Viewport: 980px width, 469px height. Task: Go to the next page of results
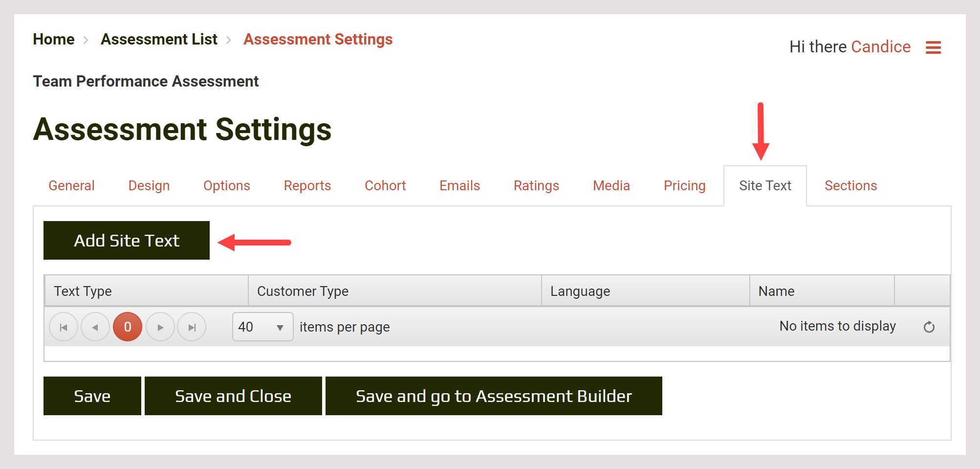pyautogui.click(x=160, y=327)
